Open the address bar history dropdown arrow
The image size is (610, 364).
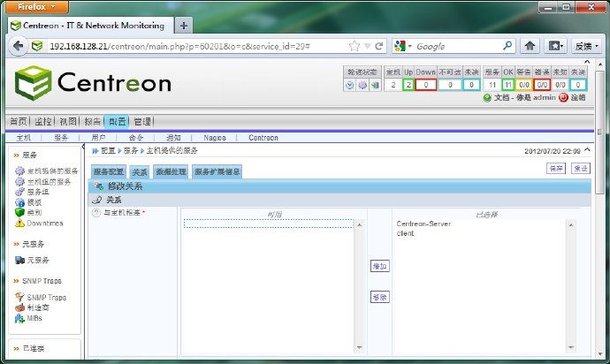367,46
